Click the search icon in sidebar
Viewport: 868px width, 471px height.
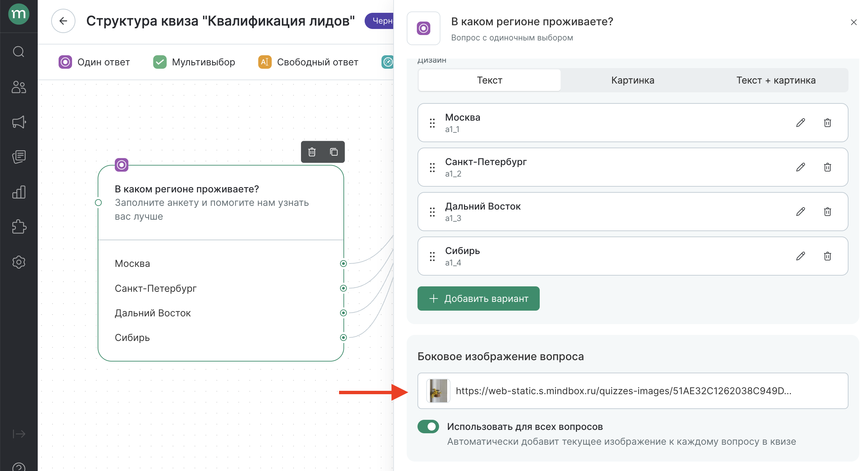tap(19, 52)
